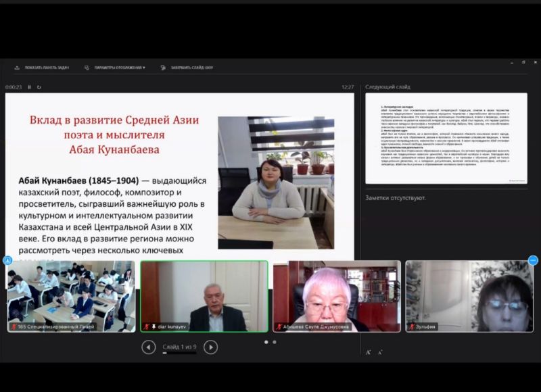Decrease the notes text size
541x392 pixels.
pyautogui.click(x=379, y=352)
